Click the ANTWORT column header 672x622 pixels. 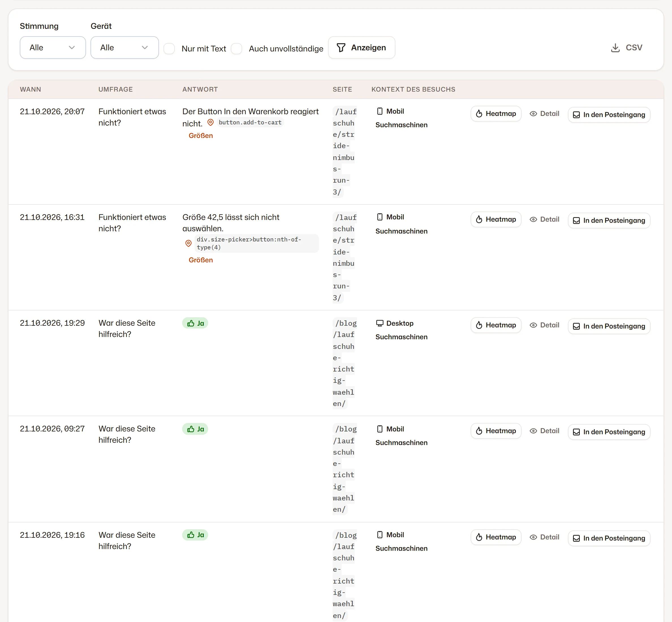[x=200, y=90]
